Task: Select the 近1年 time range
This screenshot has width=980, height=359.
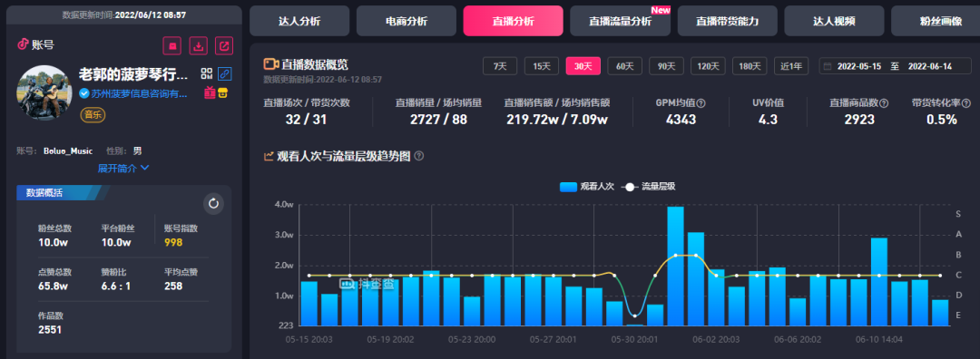Action: pyautogui.click(x=791, y=66)
